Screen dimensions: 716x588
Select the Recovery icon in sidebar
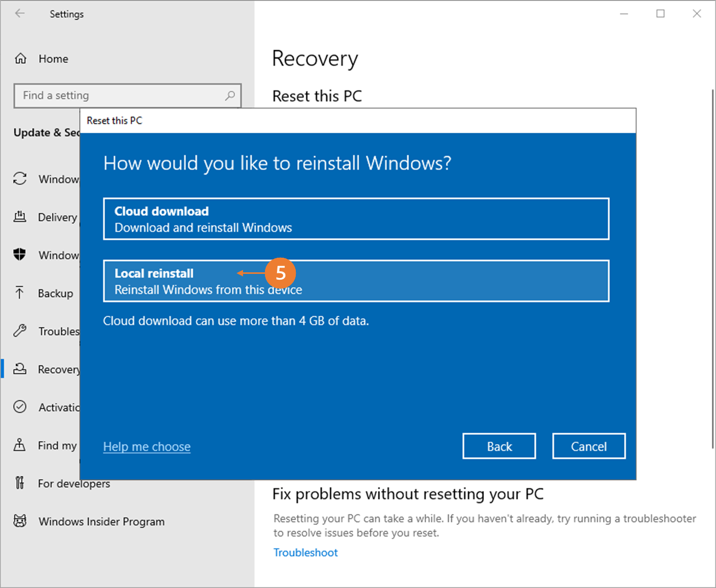pos(20,369)
